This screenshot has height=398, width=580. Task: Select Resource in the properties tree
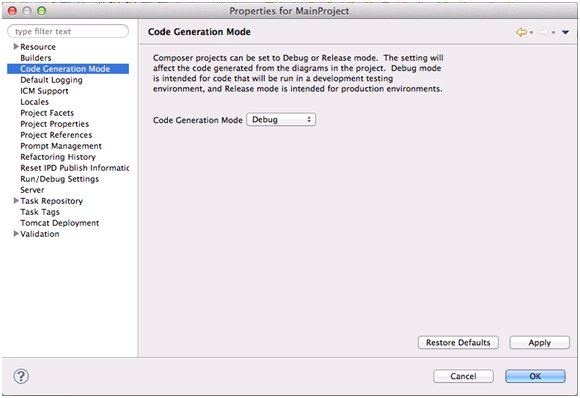point(38,47)
